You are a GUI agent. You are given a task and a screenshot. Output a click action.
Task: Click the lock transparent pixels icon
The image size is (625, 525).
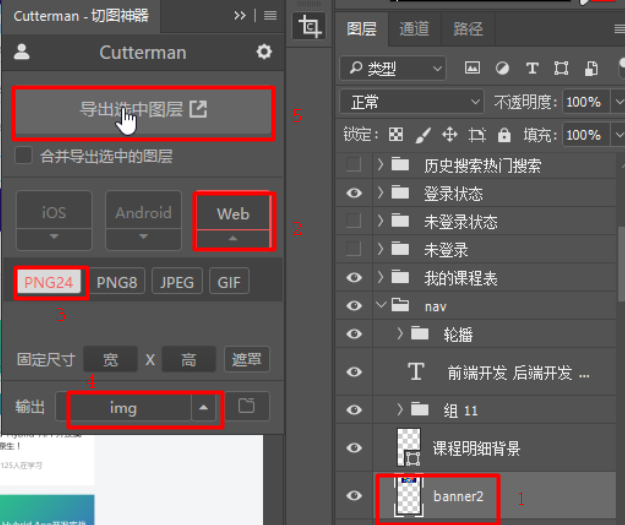(x=396, y=134)
